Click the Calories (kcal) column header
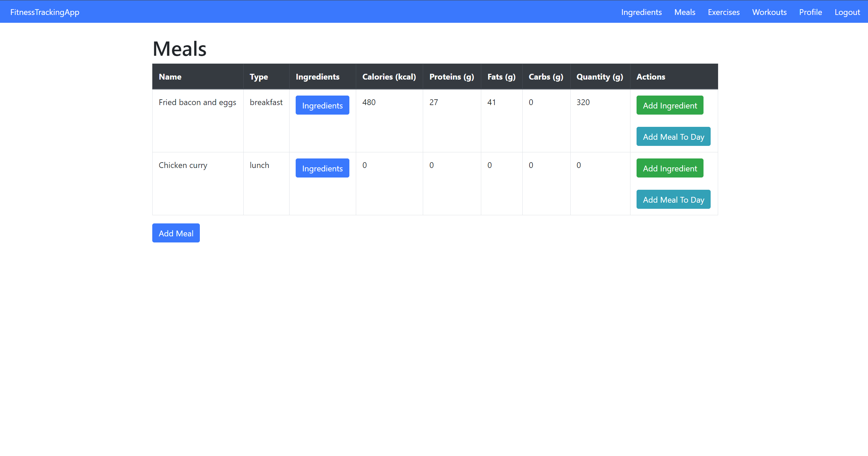 click(x=389, y=77)
